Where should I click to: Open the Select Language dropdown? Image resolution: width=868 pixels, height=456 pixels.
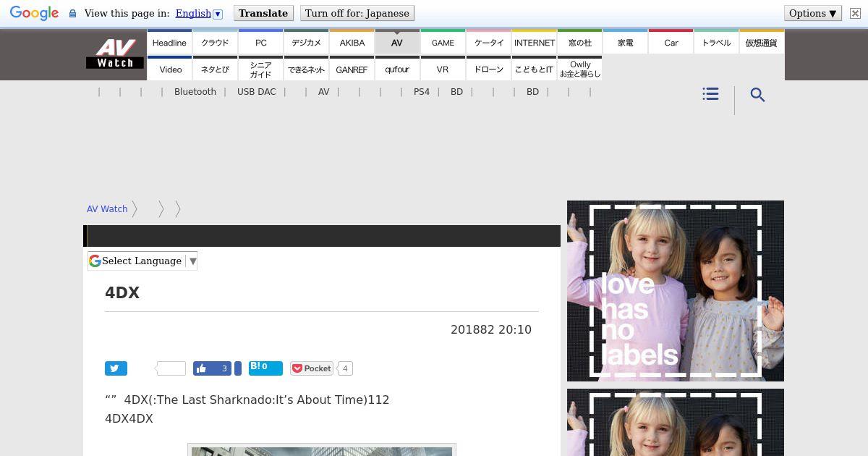142,261
